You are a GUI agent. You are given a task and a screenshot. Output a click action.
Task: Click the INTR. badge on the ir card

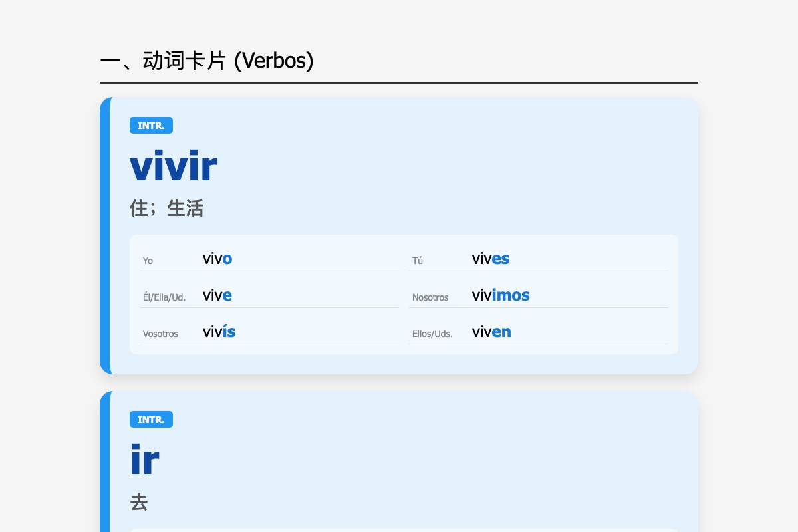[151, 420]
